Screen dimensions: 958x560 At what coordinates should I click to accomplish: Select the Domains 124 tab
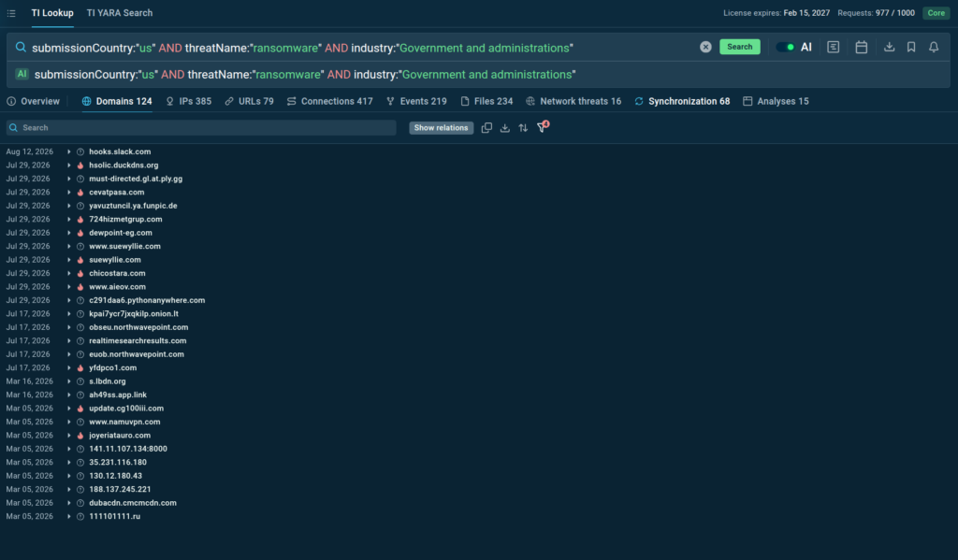pyautogui.click(x=117, y=101)
